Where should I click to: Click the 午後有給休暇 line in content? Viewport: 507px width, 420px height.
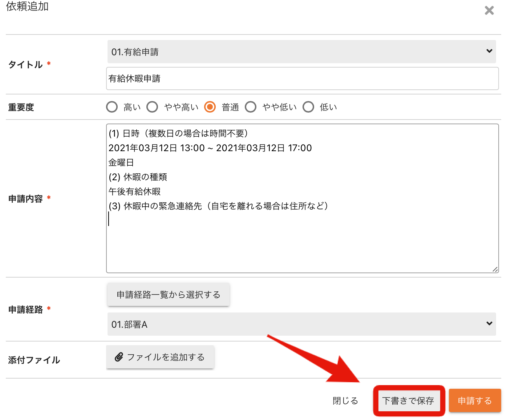(x=134, y=191)
